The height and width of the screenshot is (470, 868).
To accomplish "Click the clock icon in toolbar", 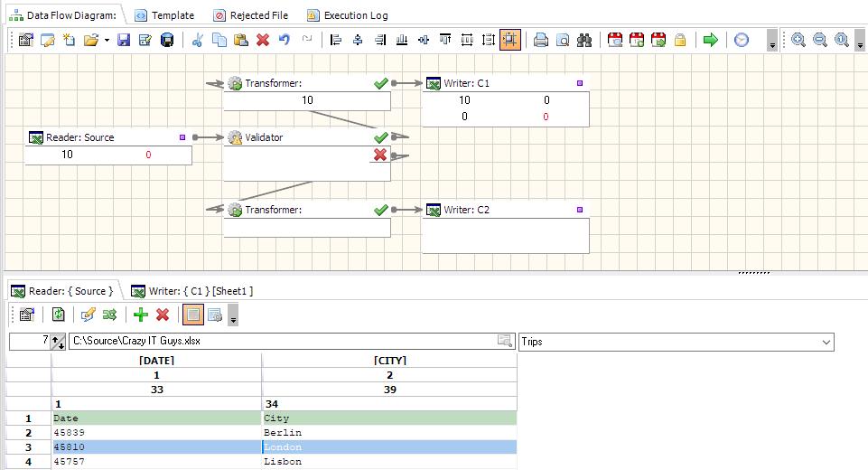I will tap(742, 40).
